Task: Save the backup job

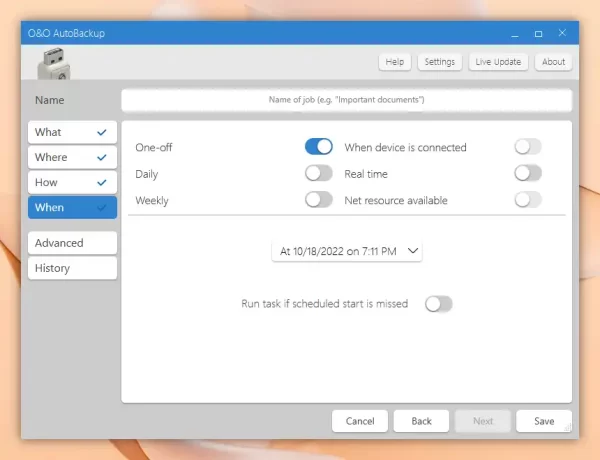Action: click(x=544, y=421)
